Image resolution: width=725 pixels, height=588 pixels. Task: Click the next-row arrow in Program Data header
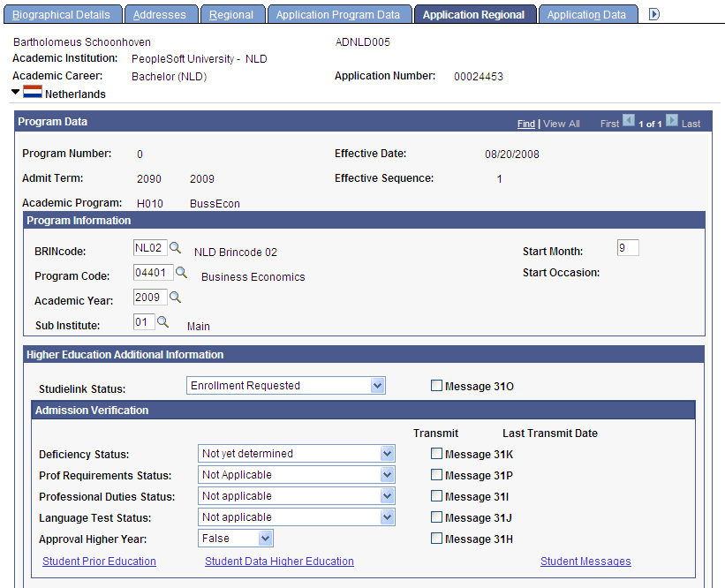pyautogui.click(x=670, y=121)
